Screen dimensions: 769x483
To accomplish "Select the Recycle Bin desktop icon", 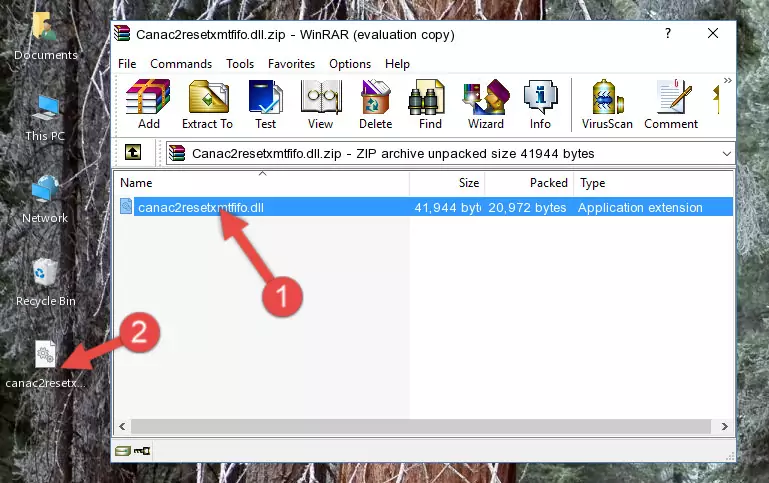I will coord(46,283).
